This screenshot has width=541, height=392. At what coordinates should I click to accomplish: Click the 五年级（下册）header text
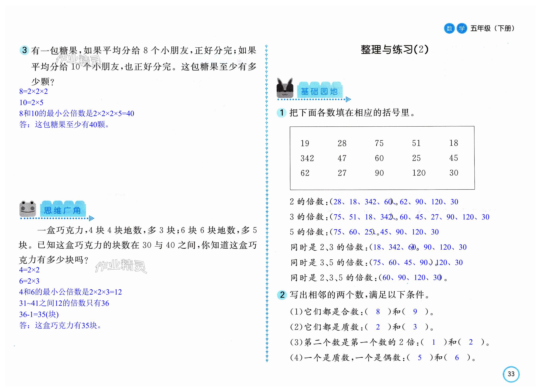(x=492, y=29)
